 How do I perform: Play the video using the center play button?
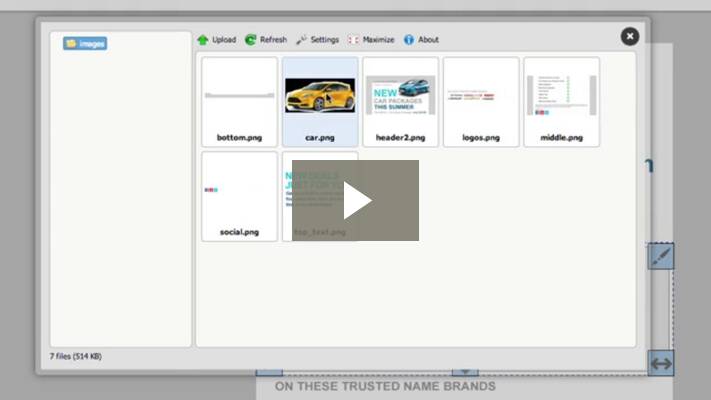click(356, 200)
